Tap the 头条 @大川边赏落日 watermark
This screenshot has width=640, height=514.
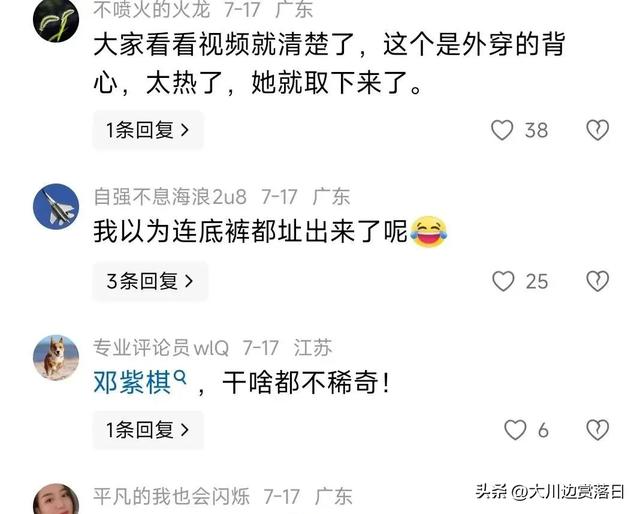click(550, 492)
